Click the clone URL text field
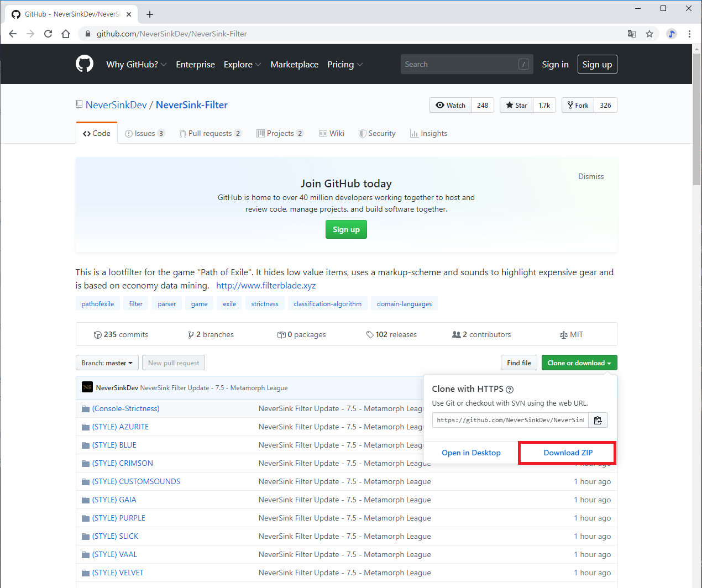This screenshot has height=588, width=702. (510, 420)
